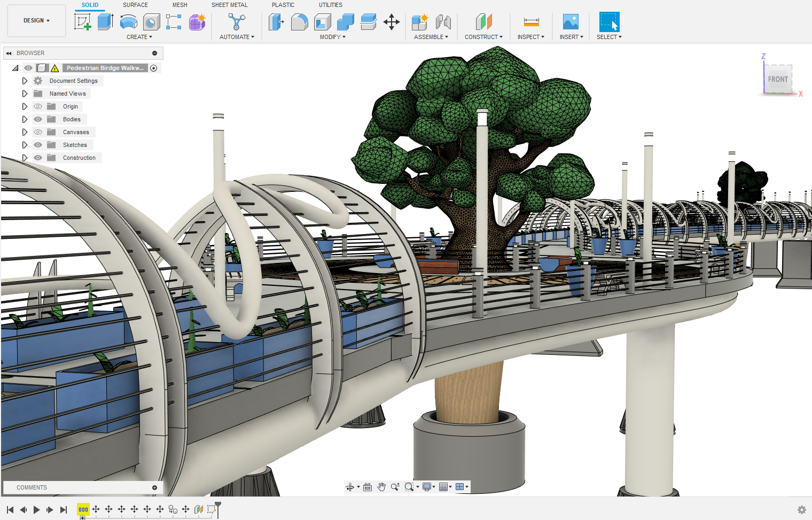The height and width of the screenshot is (520, 812).
Task: Start the Measure tool under Inspect
Action: (x=530, y=22)
